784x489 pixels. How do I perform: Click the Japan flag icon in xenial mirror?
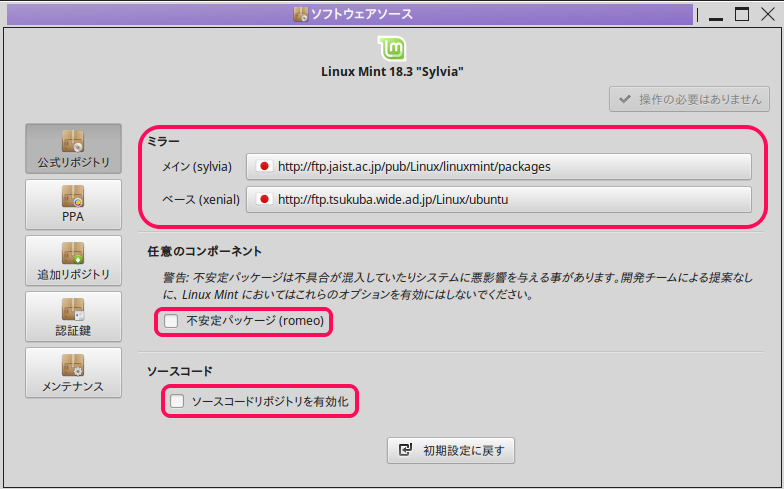(264, 199)
